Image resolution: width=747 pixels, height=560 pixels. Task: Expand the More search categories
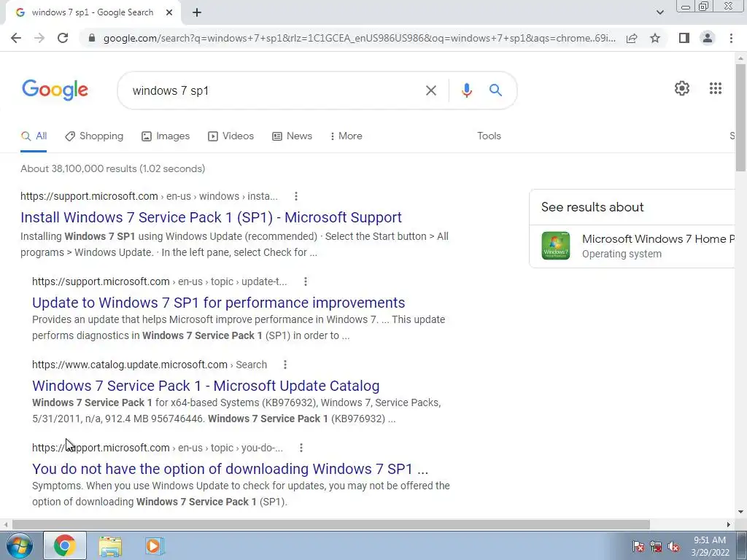(x=347, y=136)
